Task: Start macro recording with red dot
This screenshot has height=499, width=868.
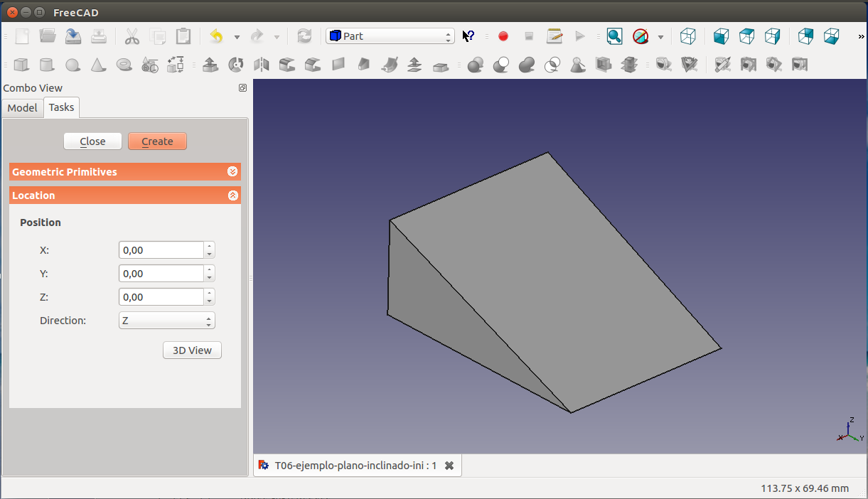Action: point(503,36)
